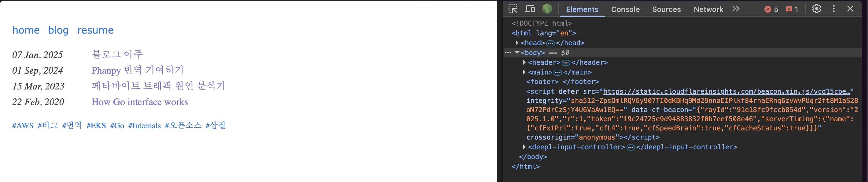This screenshot has height=182, width=868.
Task: Open the issues count badge
Action: 792,9
